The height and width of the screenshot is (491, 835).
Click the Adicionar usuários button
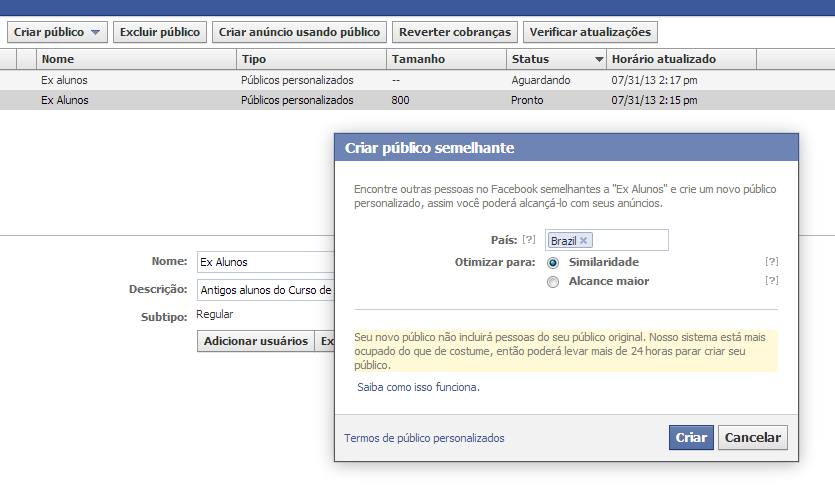(x=256, y=341)
